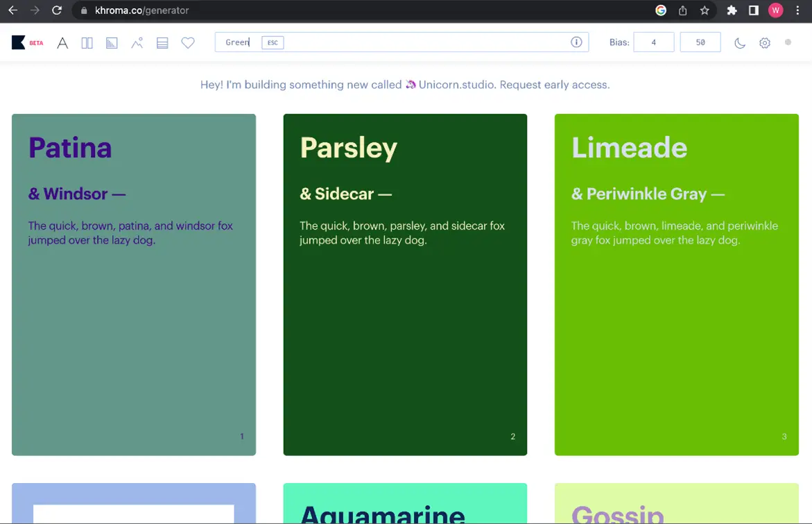Open the Palette list view icon

click(162, 42)
